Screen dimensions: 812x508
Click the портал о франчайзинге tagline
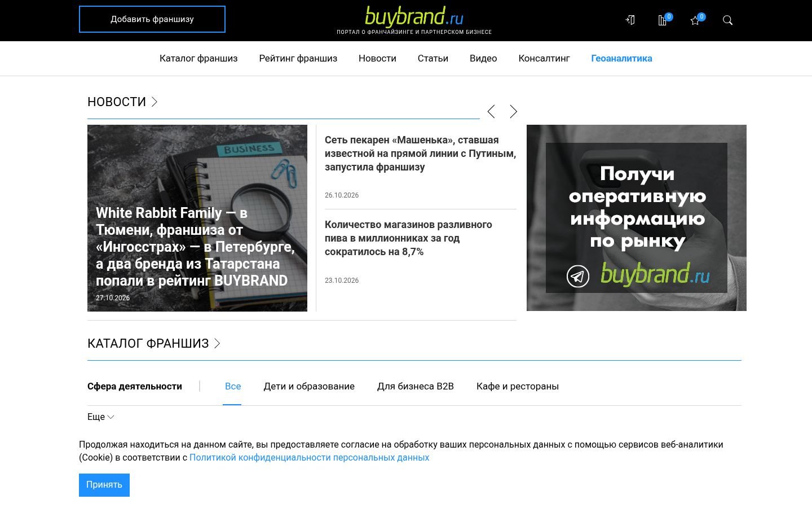tap(414, 32)
